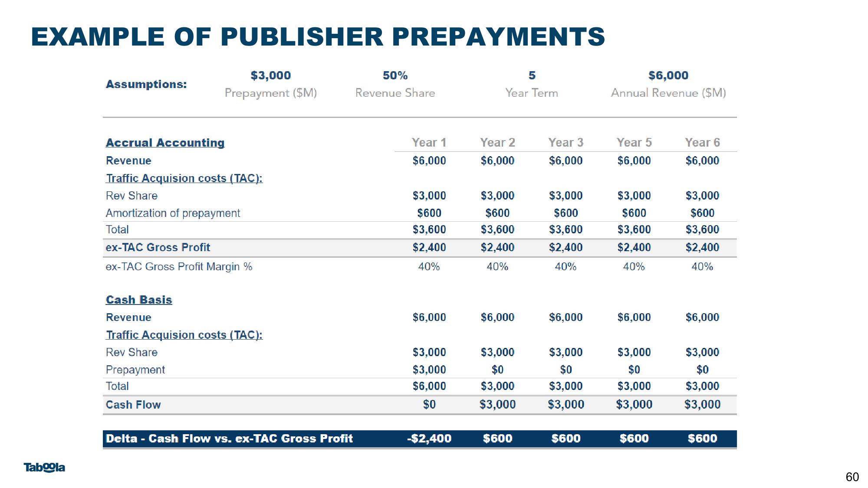Viewport: 868px width, 488px height.
Task: Click Year 1 Cash Flow '$0'
Action: point(429,404)
